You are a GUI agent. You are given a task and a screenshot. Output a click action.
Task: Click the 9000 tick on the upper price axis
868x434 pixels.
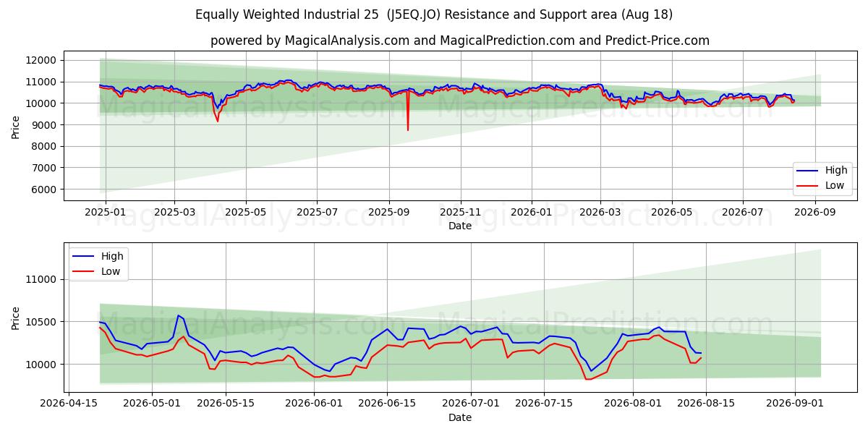click(45, 125)
